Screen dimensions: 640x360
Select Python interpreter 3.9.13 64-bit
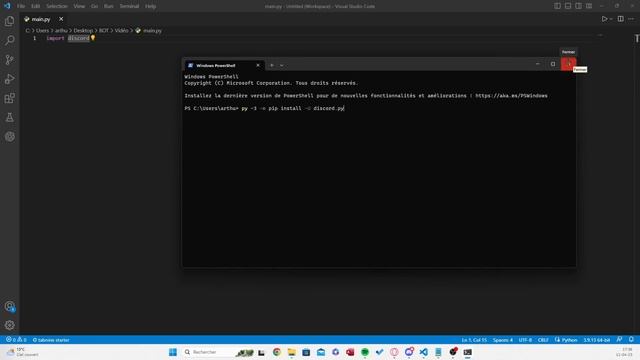point(596,340)
